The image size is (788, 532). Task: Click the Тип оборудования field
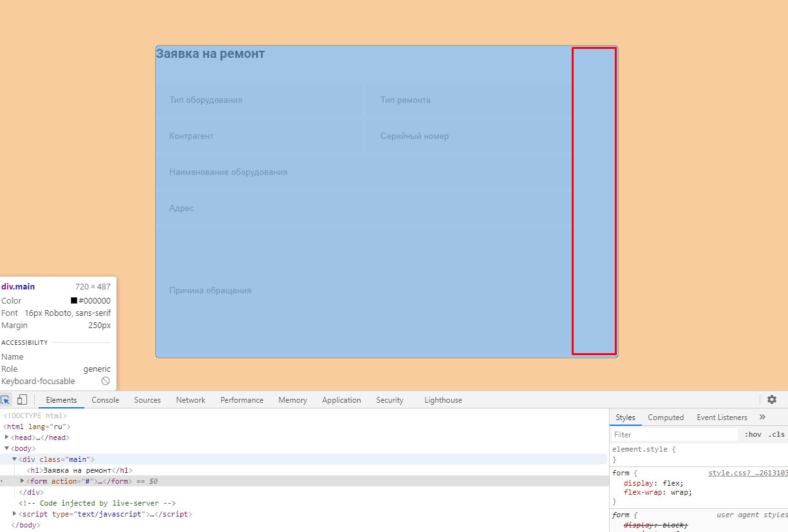(259, 100)
